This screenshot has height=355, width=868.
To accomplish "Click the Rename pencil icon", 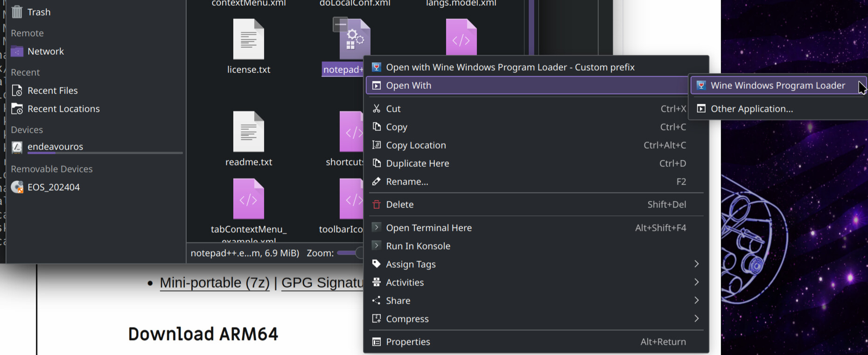I will coord(377,182).
